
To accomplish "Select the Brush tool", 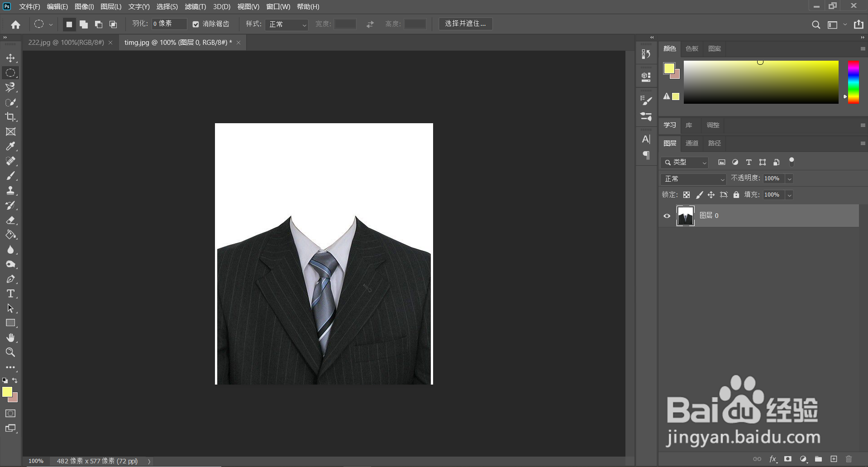I will 10,176.
